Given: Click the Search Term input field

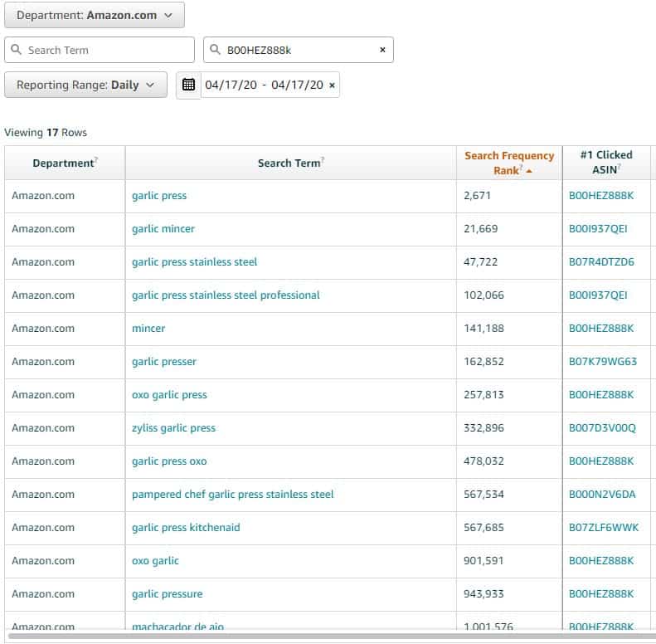Looking at the screenshot, I should pyautogui.click(x=100, y=51).
